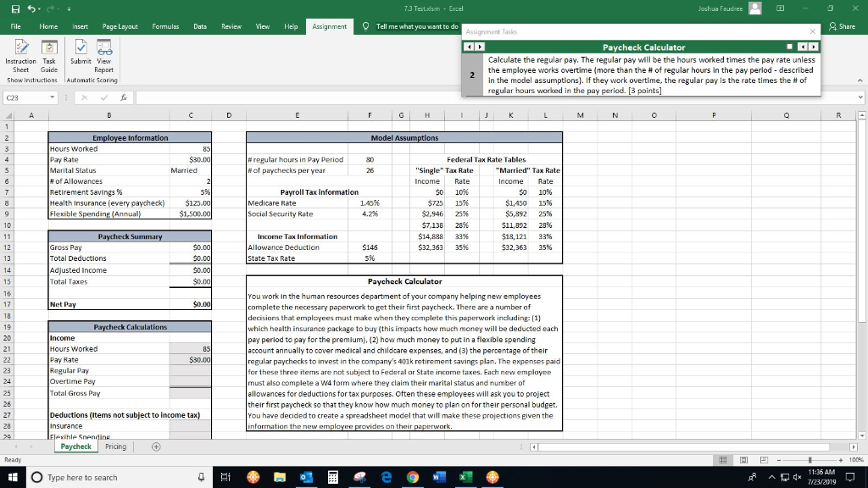The width and height of the screenshot is (868, 488).
Task: Select column B header
Action: 109,115
